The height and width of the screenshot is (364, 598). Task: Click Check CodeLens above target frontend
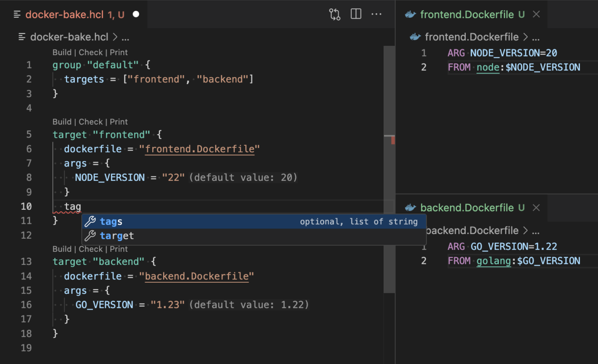[91, 121]
